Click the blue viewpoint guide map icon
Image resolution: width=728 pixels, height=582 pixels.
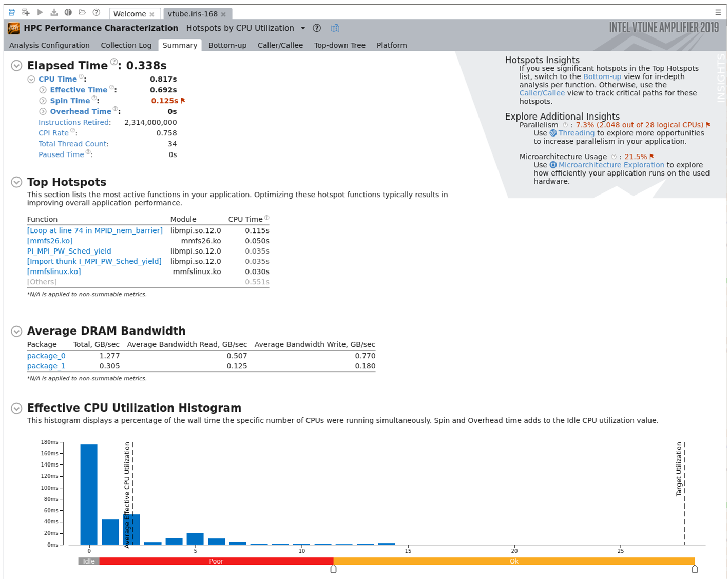[x=335, y=28]
